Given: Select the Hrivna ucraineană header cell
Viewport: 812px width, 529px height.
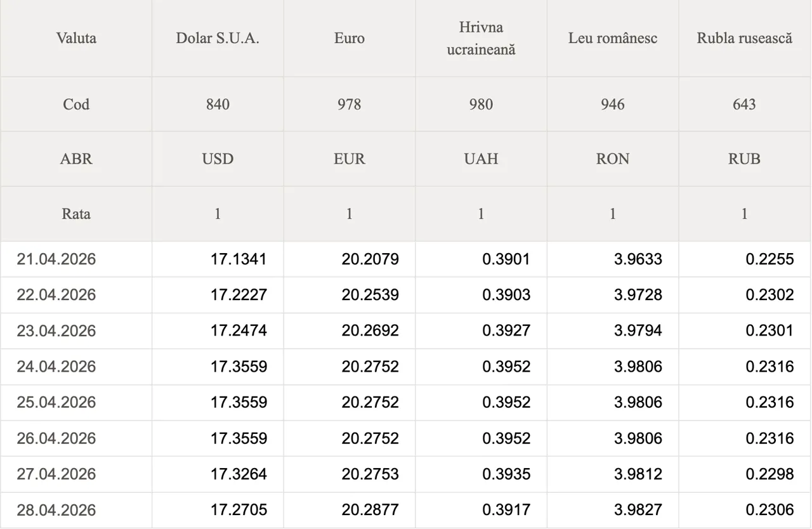Looking at the screenshot, I should 481,38.
